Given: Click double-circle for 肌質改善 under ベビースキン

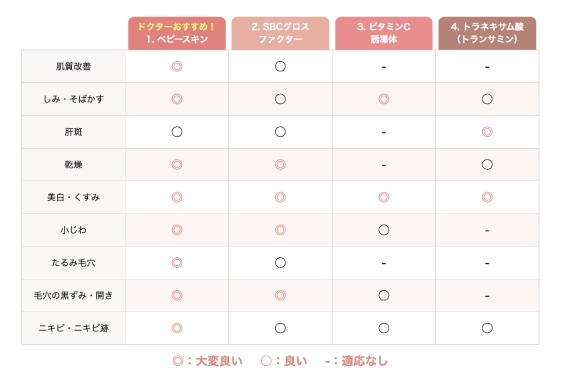Looking at the screenshot, I should tap(177, 66).
